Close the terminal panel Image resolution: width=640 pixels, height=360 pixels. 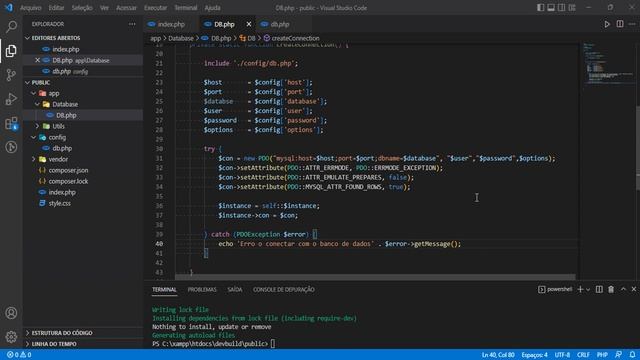[633, 289]
